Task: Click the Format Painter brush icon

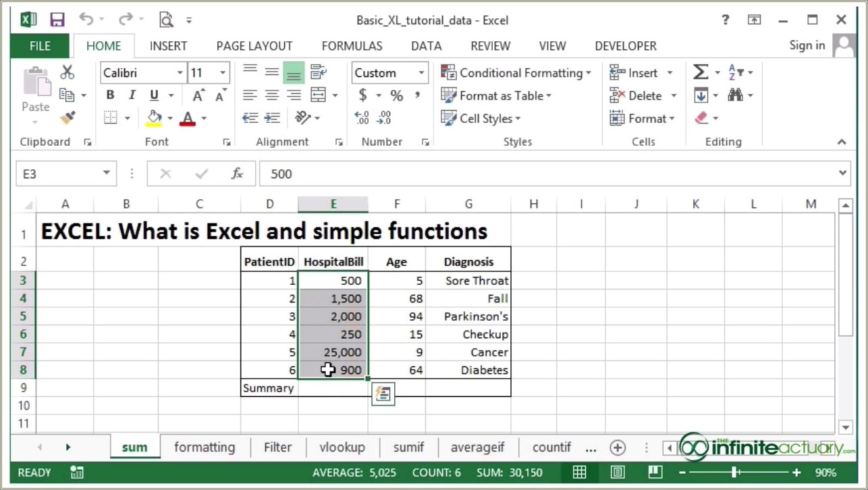Action: click(x=67, y=118)
